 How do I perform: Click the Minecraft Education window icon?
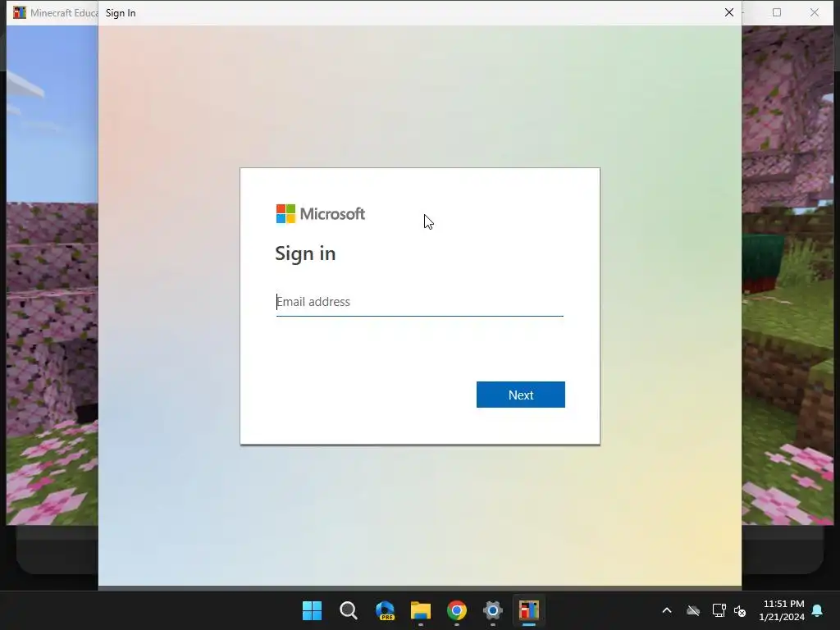tap(20, 12)
